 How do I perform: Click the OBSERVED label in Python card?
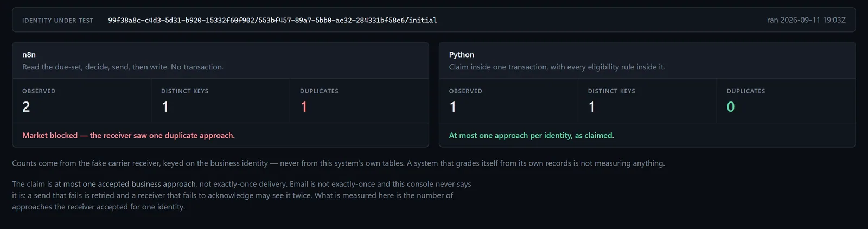coord(466,91)
